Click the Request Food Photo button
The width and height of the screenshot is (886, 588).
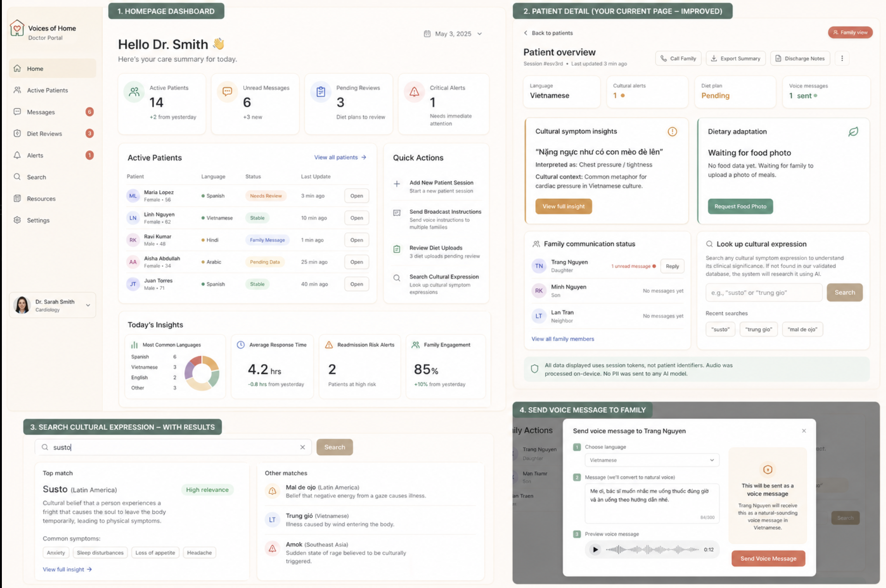[740, 206]
